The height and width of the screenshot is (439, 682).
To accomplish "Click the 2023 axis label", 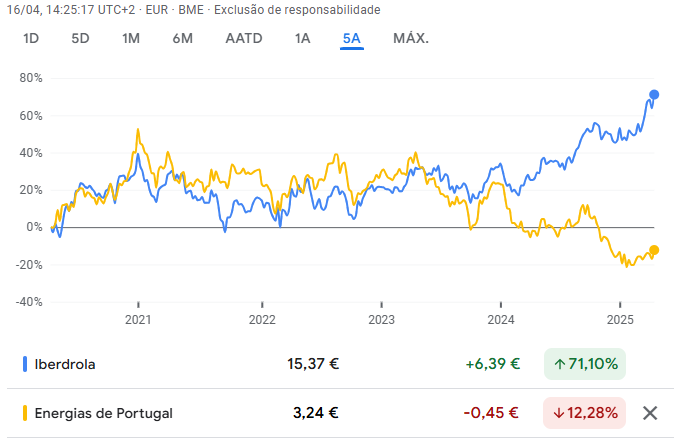I will coord(381,320).
